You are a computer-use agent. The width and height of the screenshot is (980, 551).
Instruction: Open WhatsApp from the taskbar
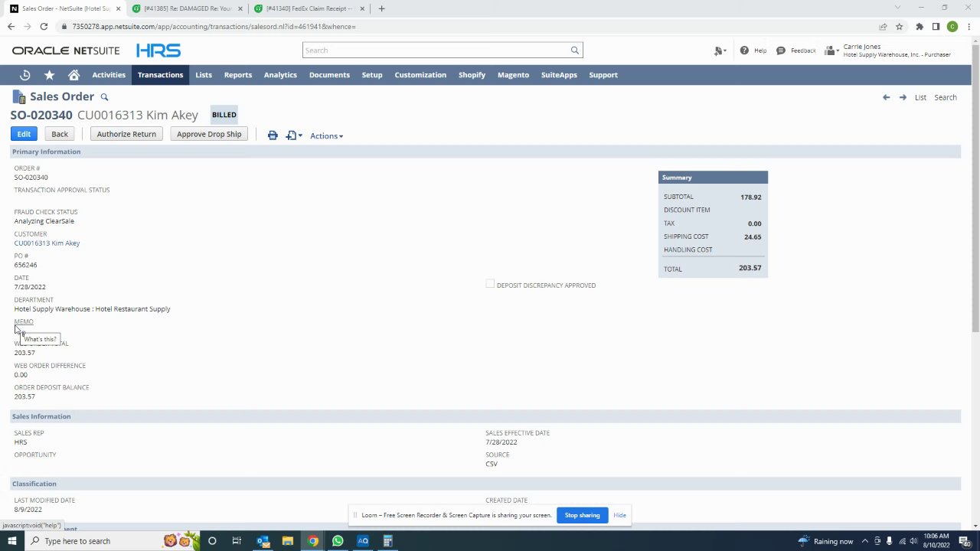338,541
